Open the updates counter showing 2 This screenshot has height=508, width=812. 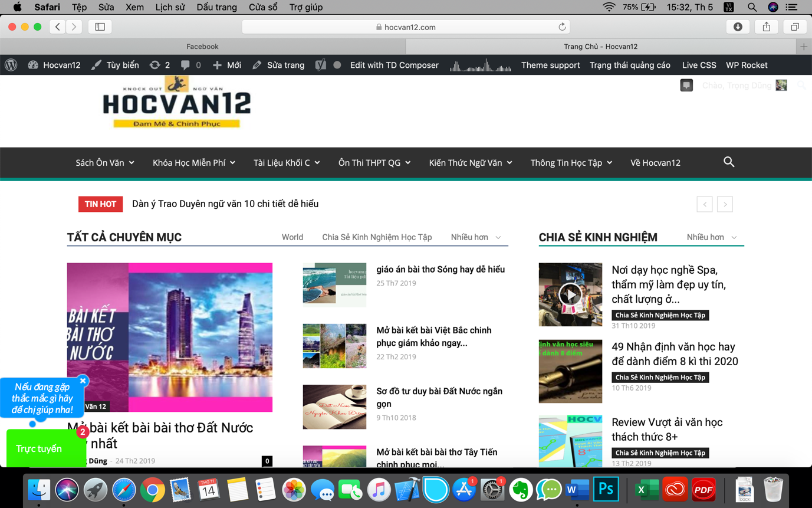[160, 65]
